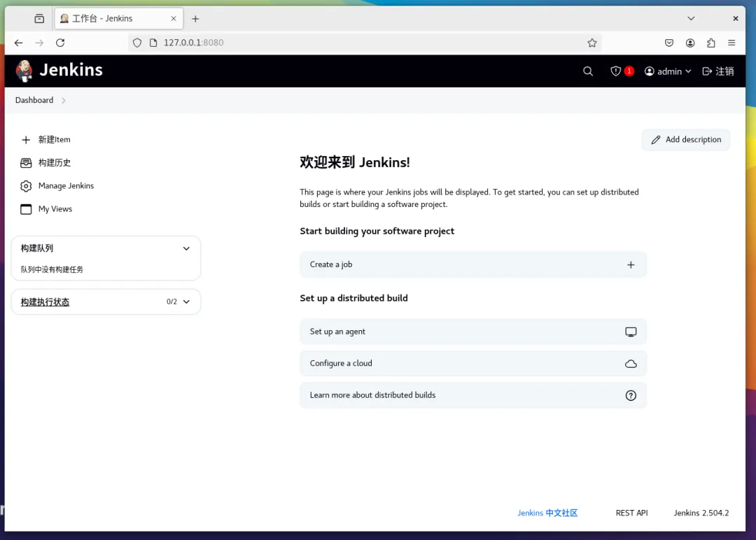Click the Jenkins butler logo
Screen dimensions: 756x540
(x=24, y=71)
